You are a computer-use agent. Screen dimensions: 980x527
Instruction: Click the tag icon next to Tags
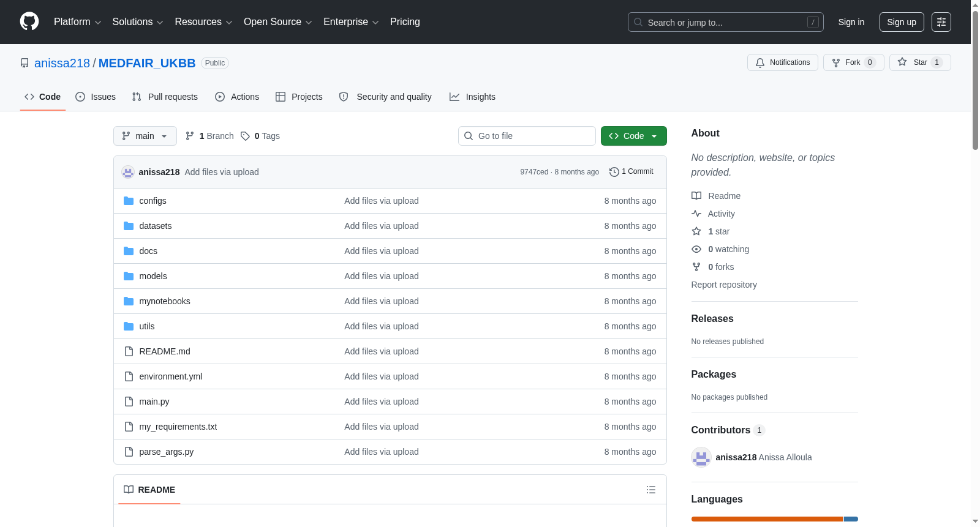(245, 136)
